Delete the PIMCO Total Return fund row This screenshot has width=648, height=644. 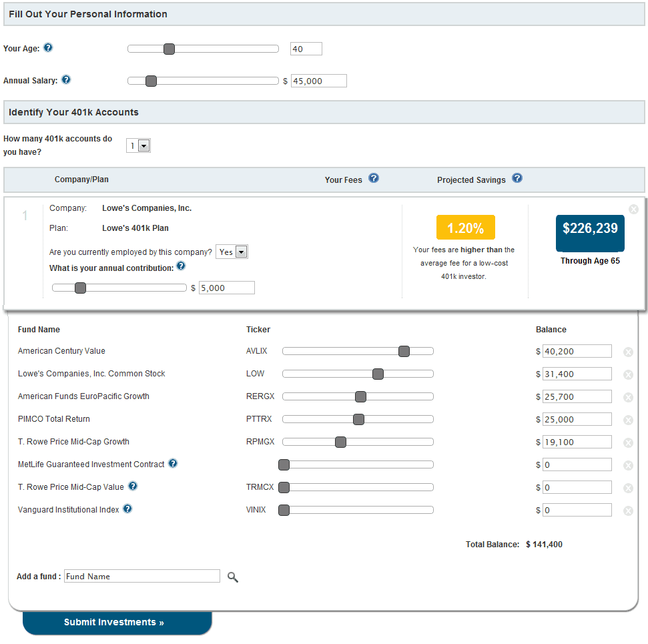click(628, 420)
